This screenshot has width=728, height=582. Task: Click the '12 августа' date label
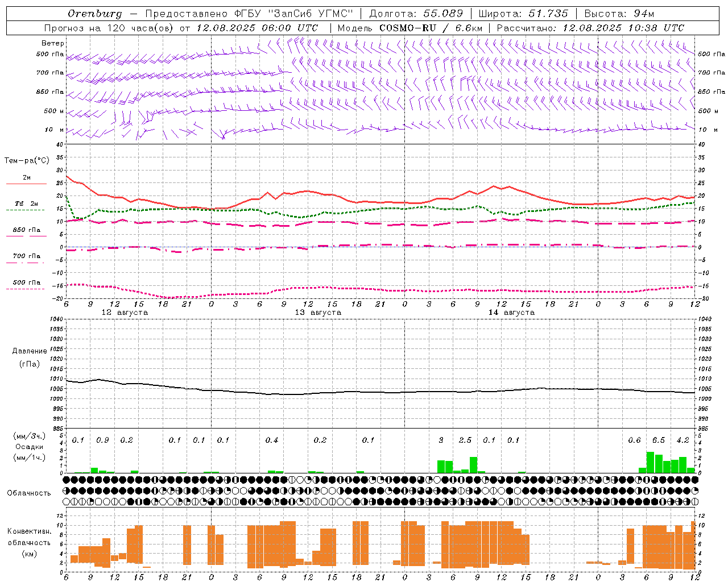(x=125, y=313)
